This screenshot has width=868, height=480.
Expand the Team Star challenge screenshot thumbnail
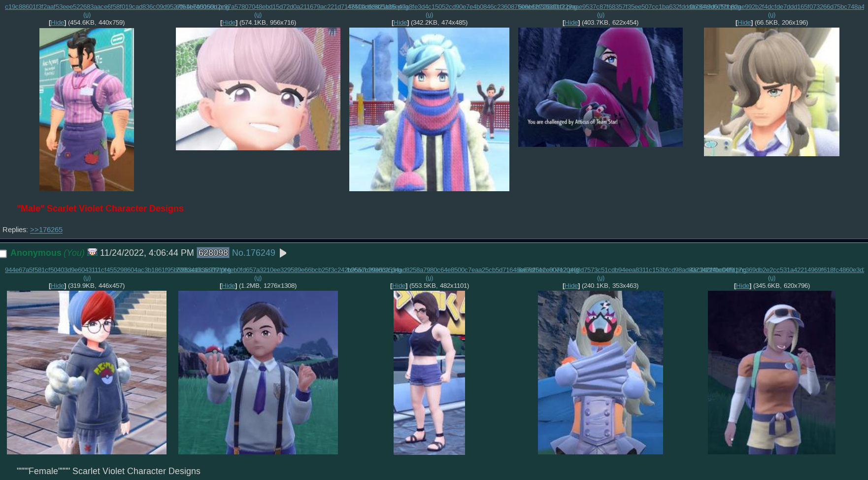(x=600, y=87)
